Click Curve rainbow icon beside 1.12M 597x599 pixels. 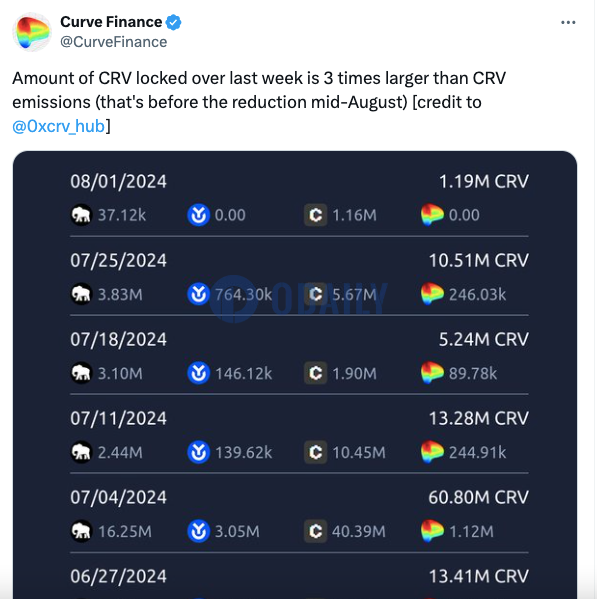click(432, 531)
